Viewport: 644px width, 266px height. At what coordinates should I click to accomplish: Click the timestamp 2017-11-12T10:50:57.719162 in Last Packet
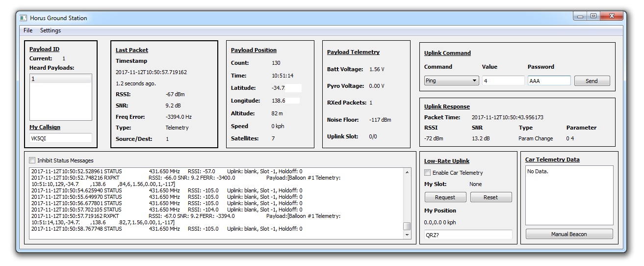(151, 72)
